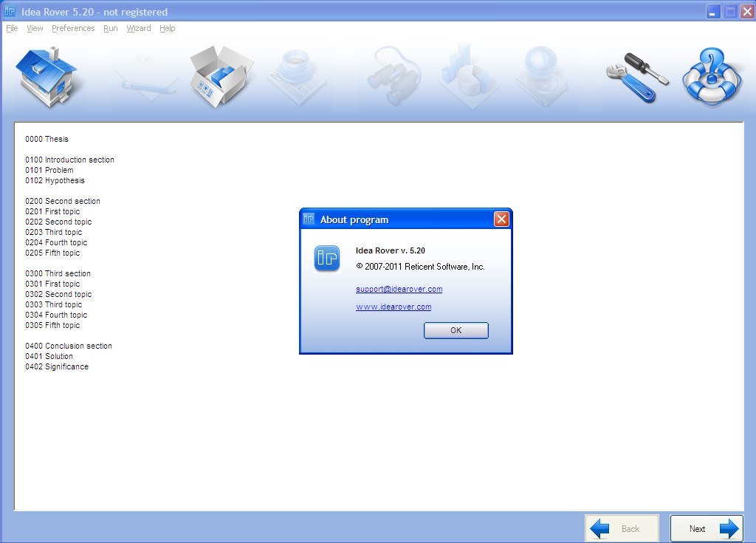Open the Run menu
Viewport: 756px width, 543px height.
111,28
